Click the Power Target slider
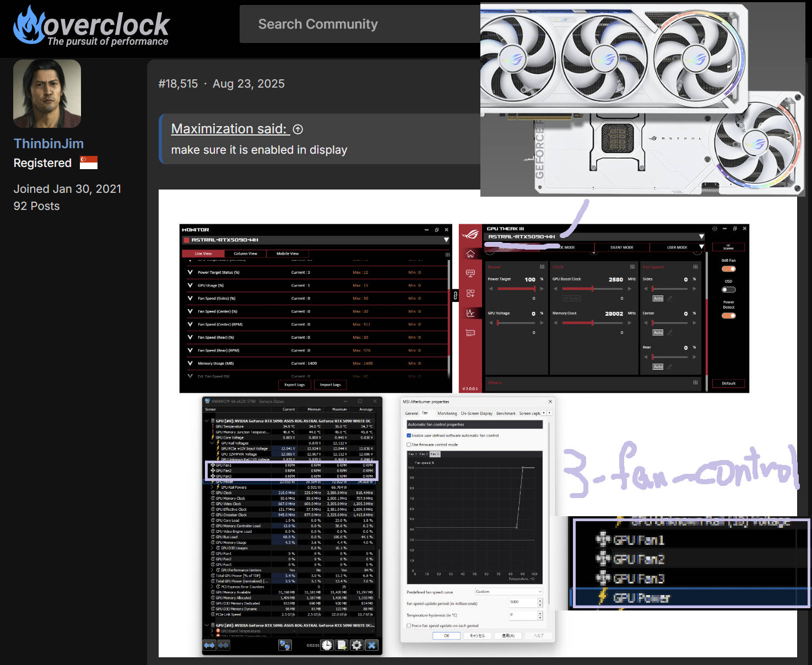The height and width of the screenshot is (665, 812). (x=516, y=289)
